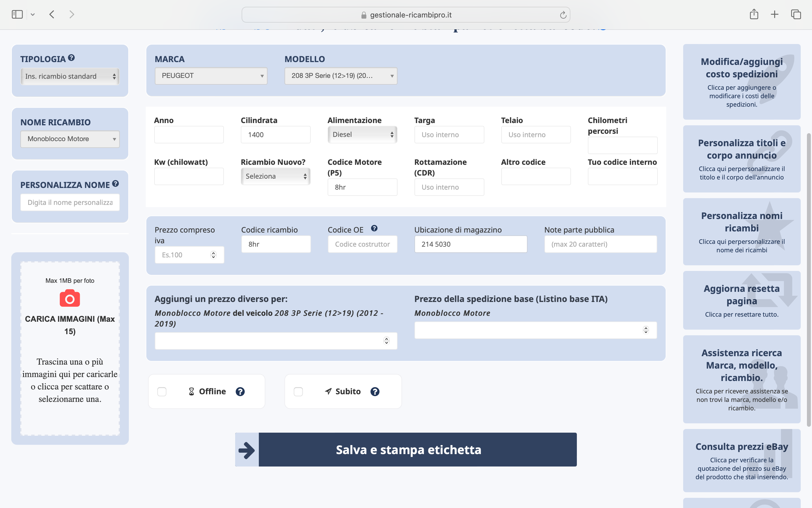Open Consulta prezzi eBay card
Viewport: 812px width, 508px height.
[742, 461]
